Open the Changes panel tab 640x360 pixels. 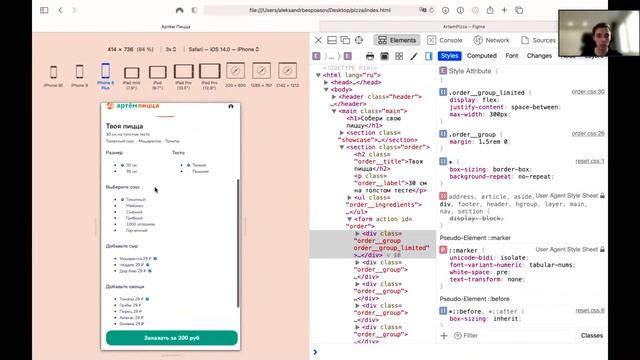(539, 56)
